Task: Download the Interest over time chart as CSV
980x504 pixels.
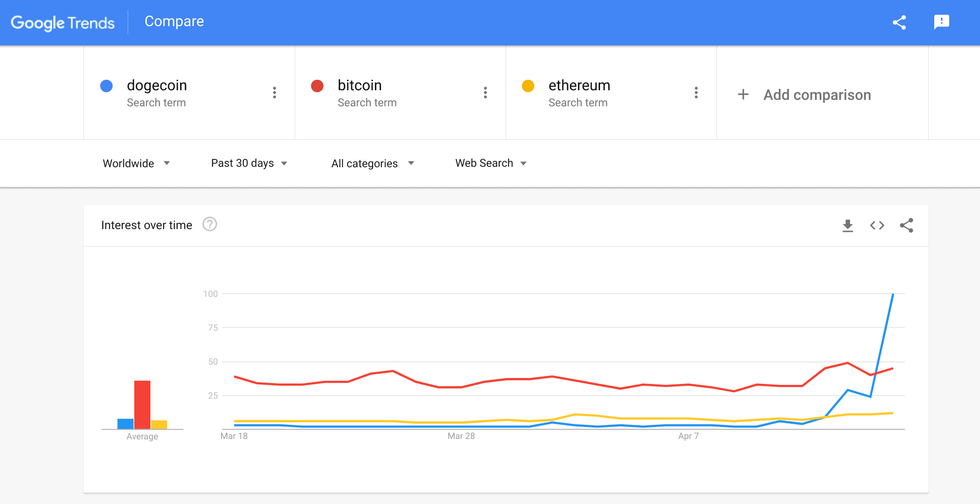Action: 848,225
